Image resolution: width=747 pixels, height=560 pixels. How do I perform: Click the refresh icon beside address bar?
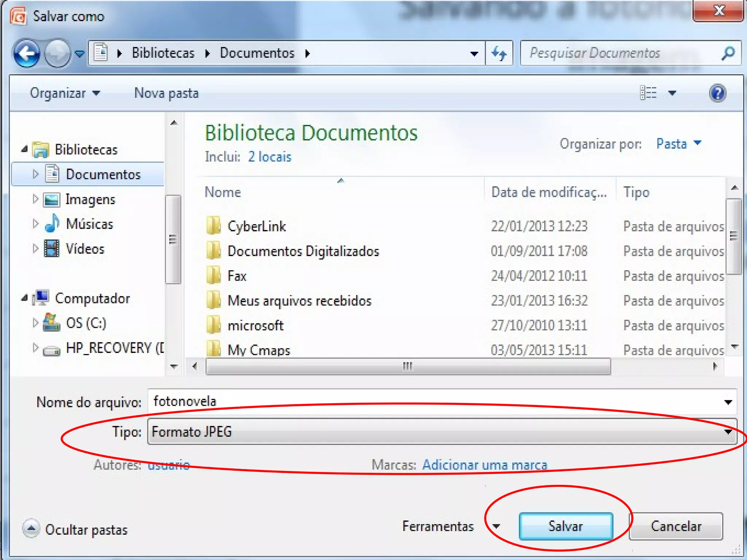(499, 54)
